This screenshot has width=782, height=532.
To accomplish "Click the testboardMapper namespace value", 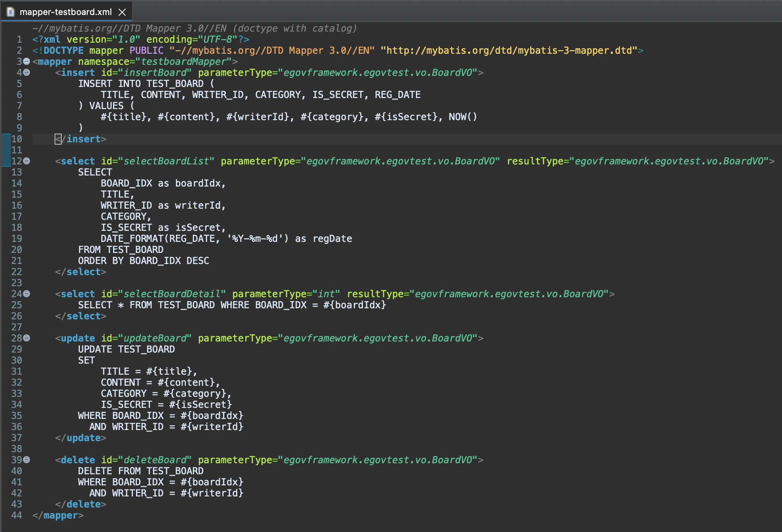I will pyautogui.click(x=183, y=61).
